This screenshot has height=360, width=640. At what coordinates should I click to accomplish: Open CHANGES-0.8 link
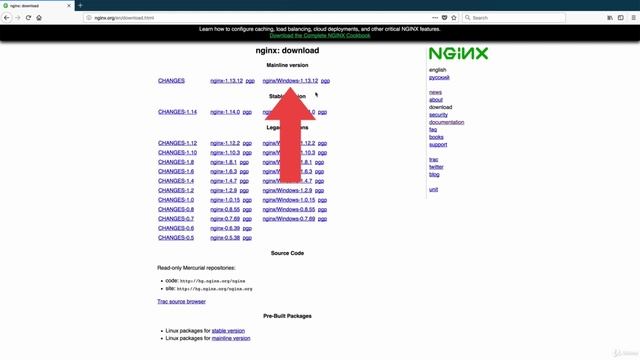pyautogui.click(x=176, y=209)
